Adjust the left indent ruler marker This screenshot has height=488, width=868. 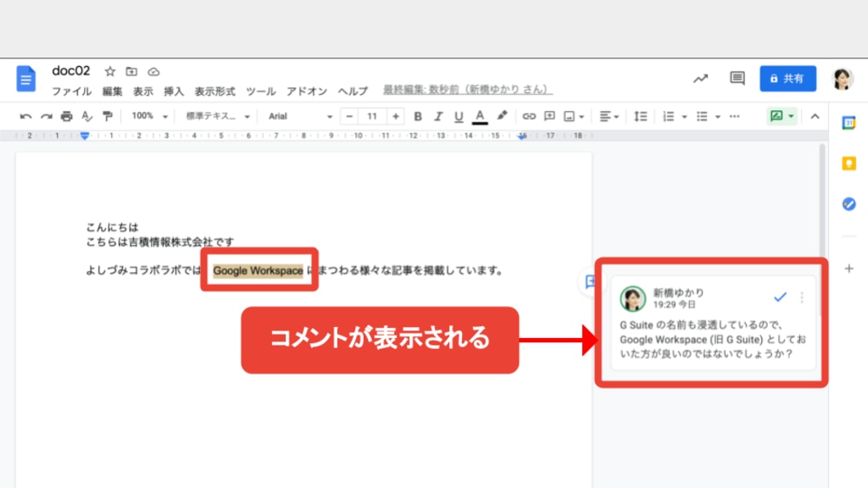pos(84,136)
